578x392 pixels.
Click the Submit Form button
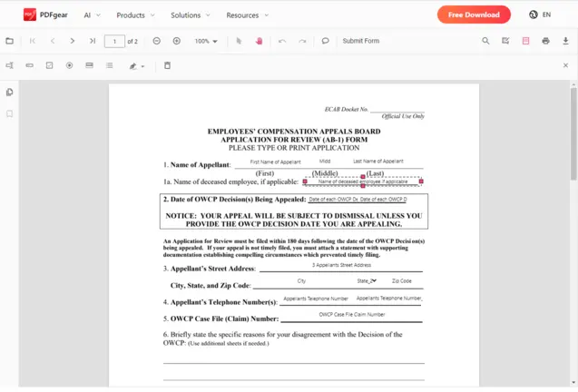pos(361,41)
